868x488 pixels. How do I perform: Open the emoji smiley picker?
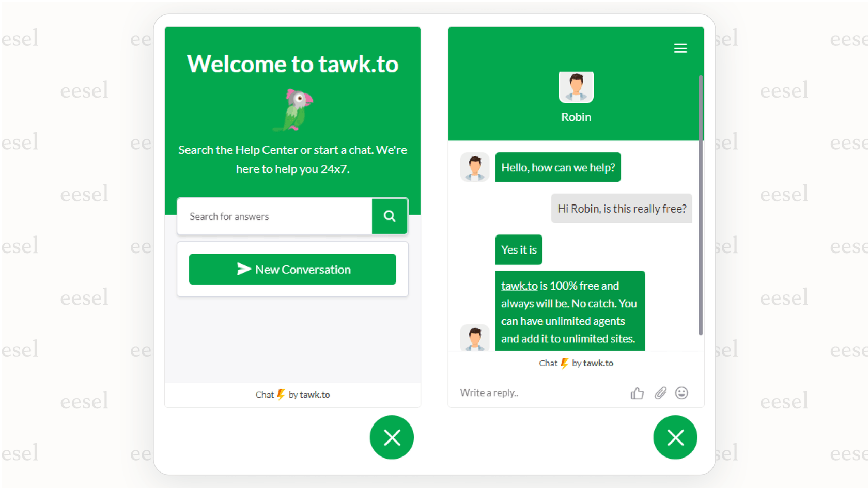[681, 393]
